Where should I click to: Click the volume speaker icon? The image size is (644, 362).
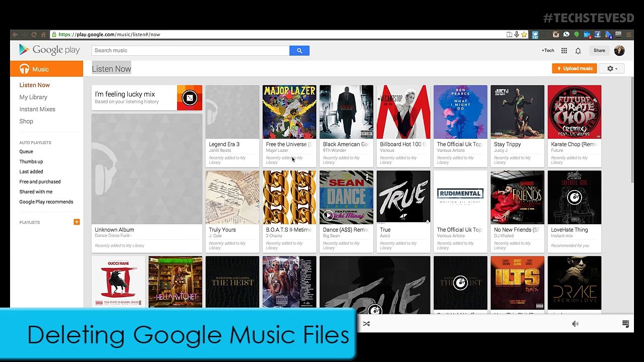pos(575,324)
